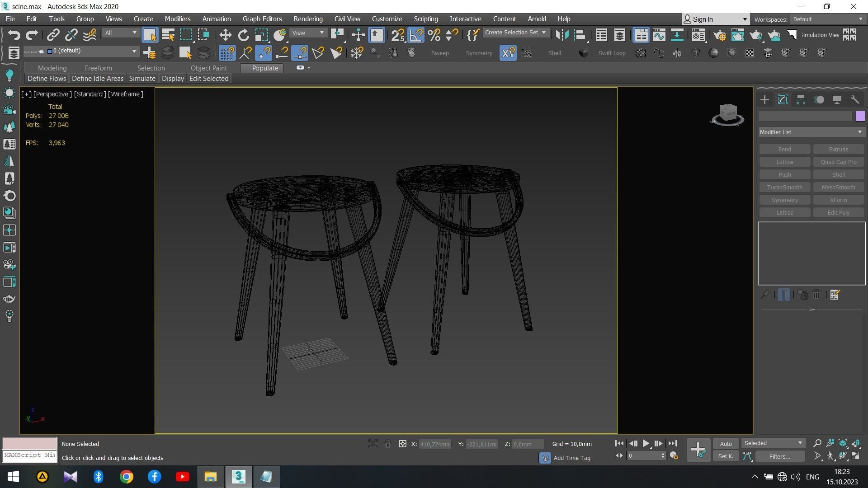Open the Workspaces Default dropdown
868x488 pixels.
[x=828, y=19]
